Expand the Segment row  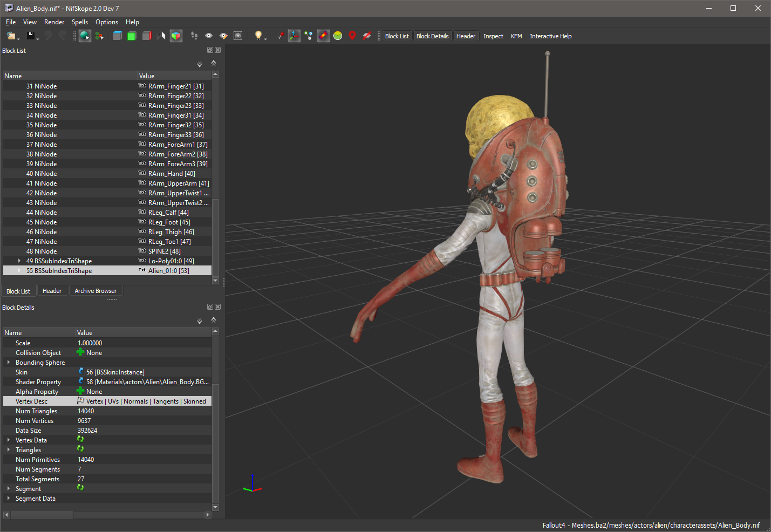(x=9, y=489)
